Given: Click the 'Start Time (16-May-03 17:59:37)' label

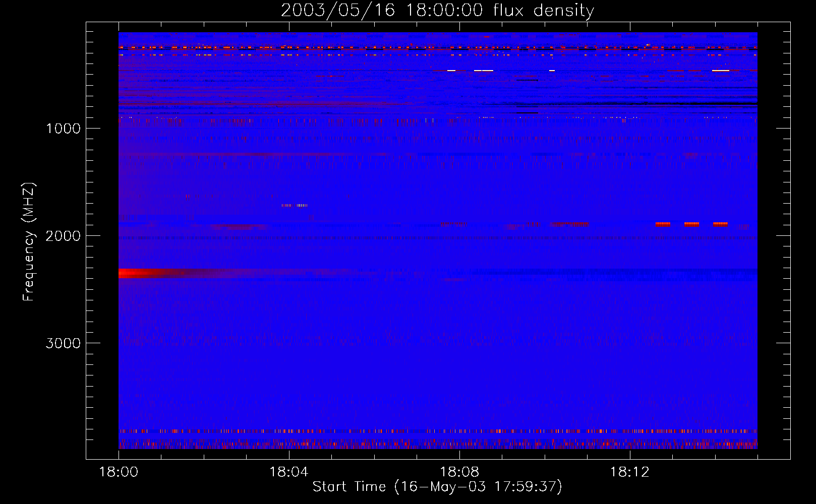Looking at the screenshot, I should click(x=437, y=486).
